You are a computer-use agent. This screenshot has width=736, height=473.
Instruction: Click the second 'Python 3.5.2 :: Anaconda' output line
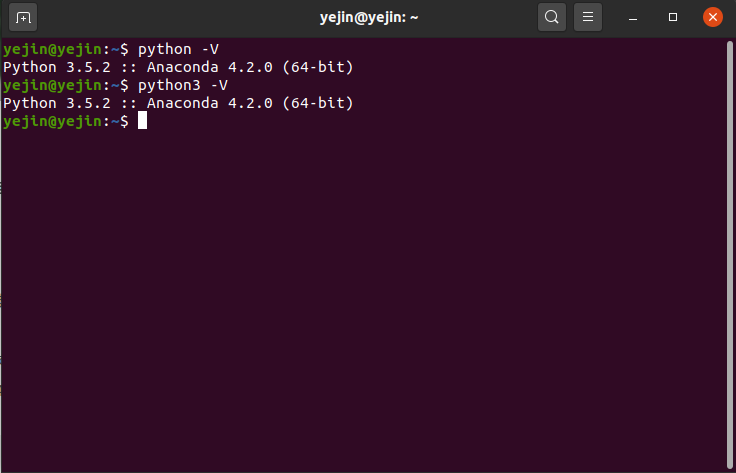coord(178,103)
